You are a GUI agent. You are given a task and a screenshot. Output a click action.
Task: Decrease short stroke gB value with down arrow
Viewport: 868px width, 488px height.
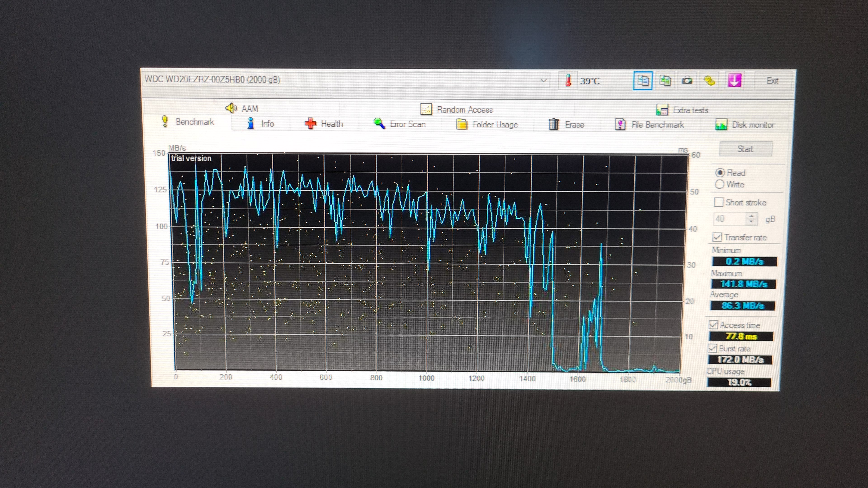click(x=751, y=222)
